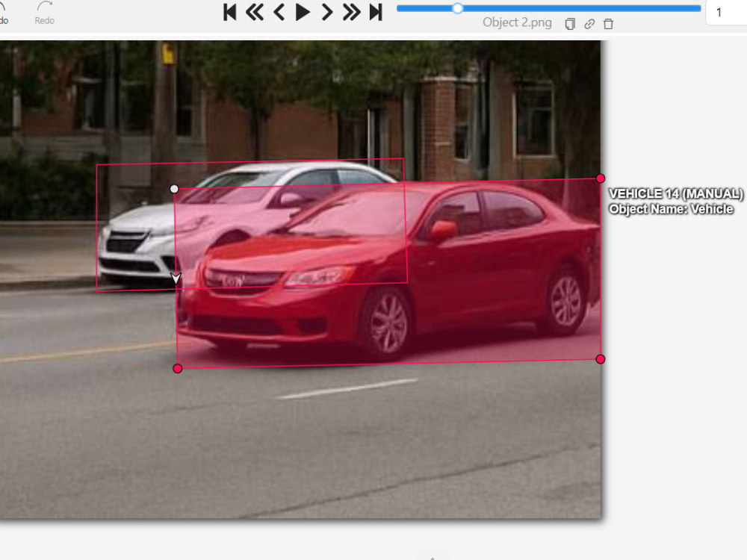Click the frame slider handle

pos(457,8)
